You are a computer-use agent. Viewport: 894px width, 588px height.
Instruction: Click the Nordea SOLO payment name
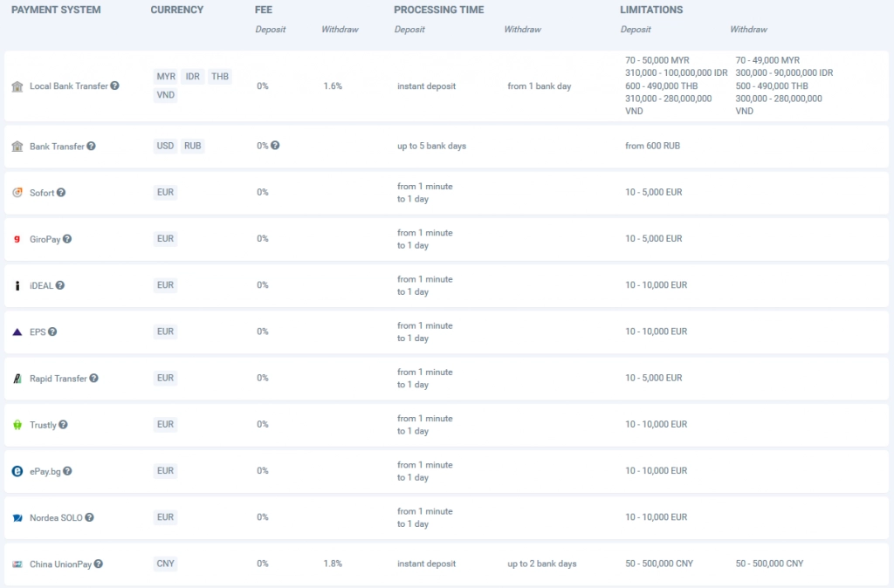point(56,518)
